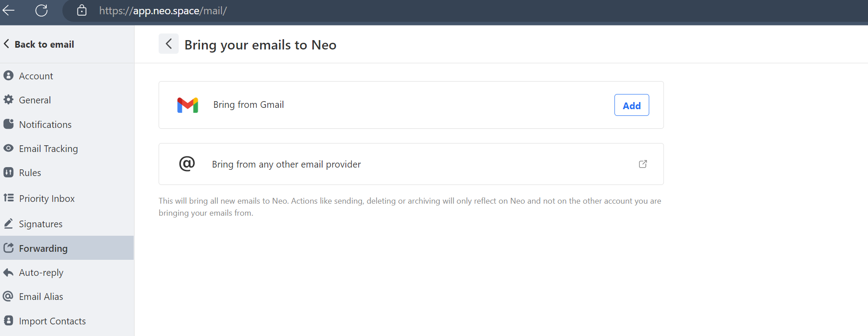Click the Priority Inbox list icon
The image size is (868, 336).
point(8,198)
